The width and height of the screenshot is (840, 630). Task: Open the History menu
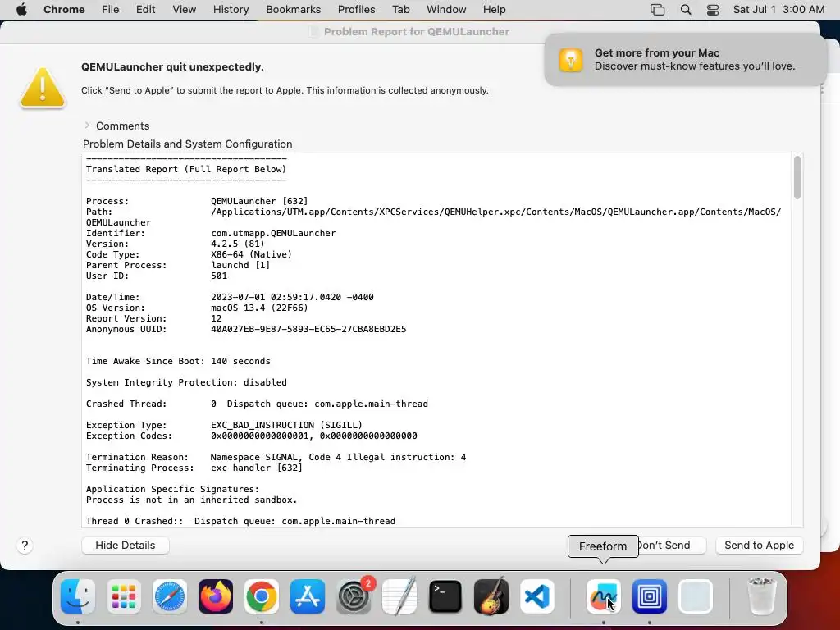pos(231,10)
